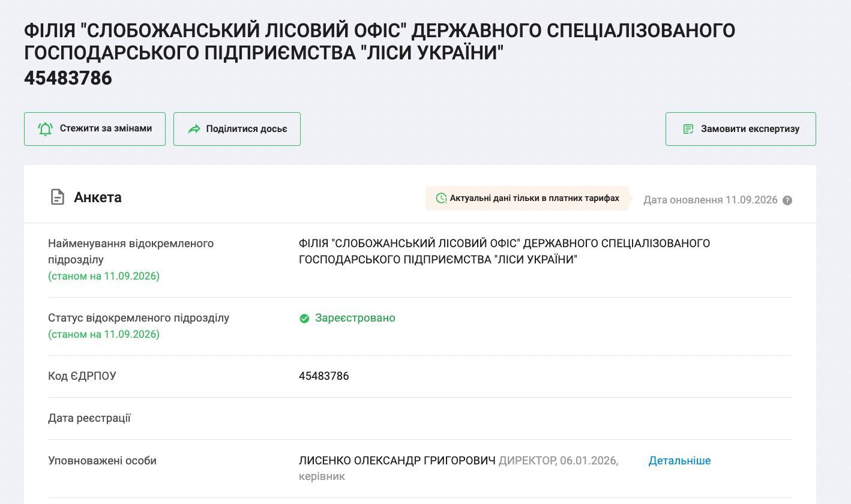
Task: Select (станом на 11.09.2026) under the name label
Action: pos(104,276)
